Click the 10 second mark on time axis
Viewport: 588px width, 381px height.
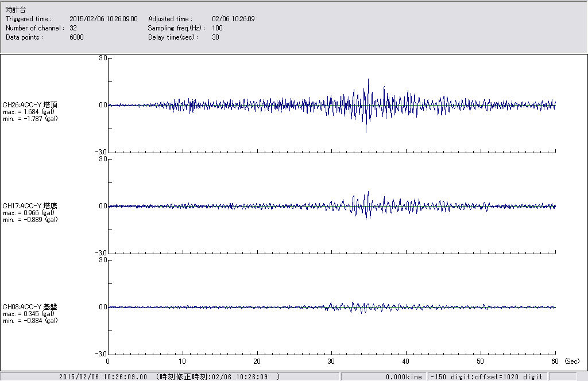(x=182, y=361)
